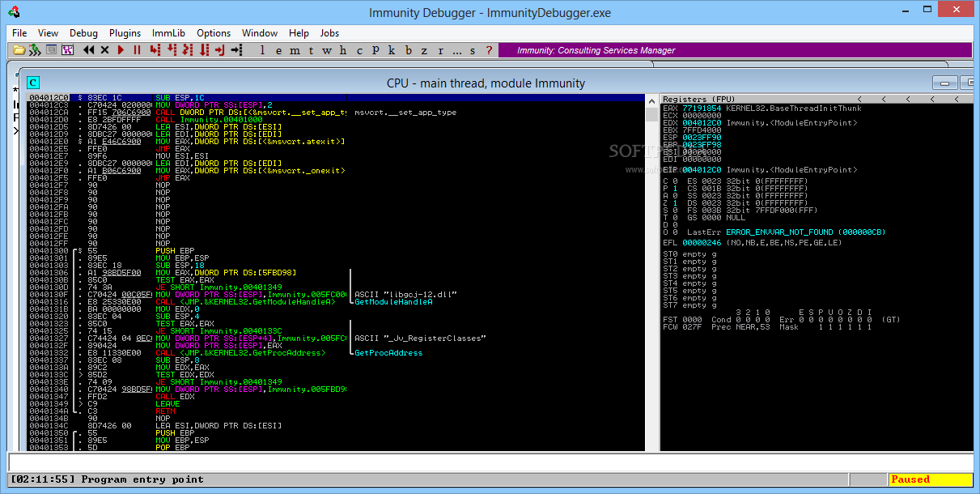Screen dimensions: 980x494
Task: Show the log window with the l button
Action: pyautogui.click(x=262, y=50)
